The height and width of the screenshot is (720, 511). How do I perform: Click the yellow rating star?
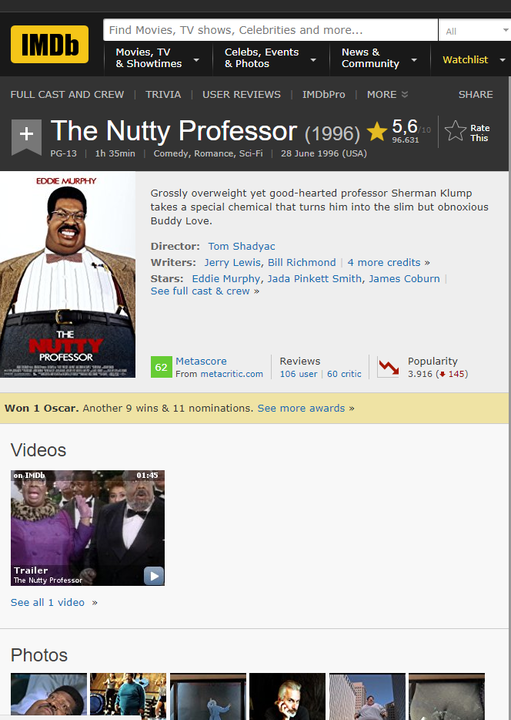tap(377, 132)
